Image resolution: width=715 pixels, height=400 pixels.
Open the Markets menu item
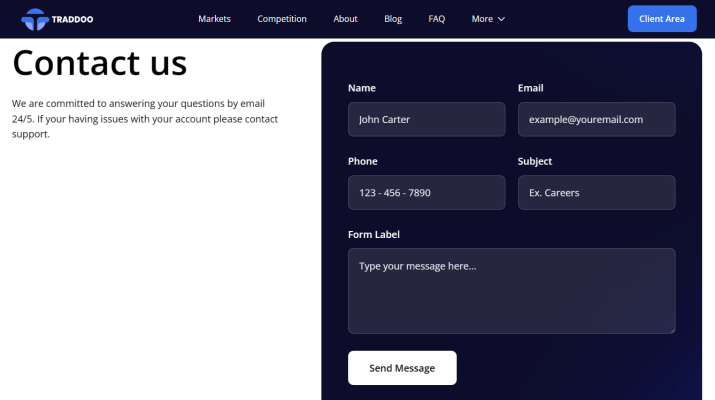pos(214,19)
